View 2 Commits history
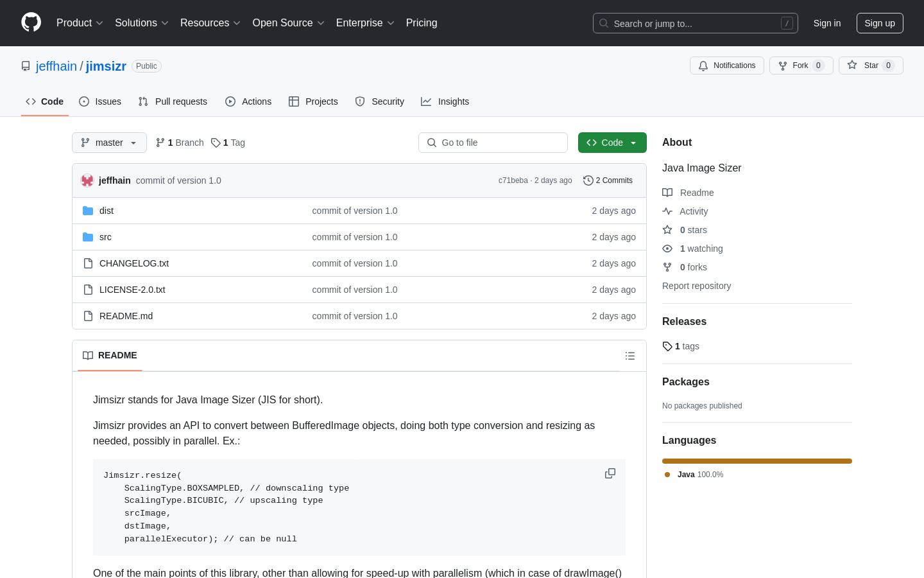The image size is (924, 578). pyautogui.click(x=608, y=180)
